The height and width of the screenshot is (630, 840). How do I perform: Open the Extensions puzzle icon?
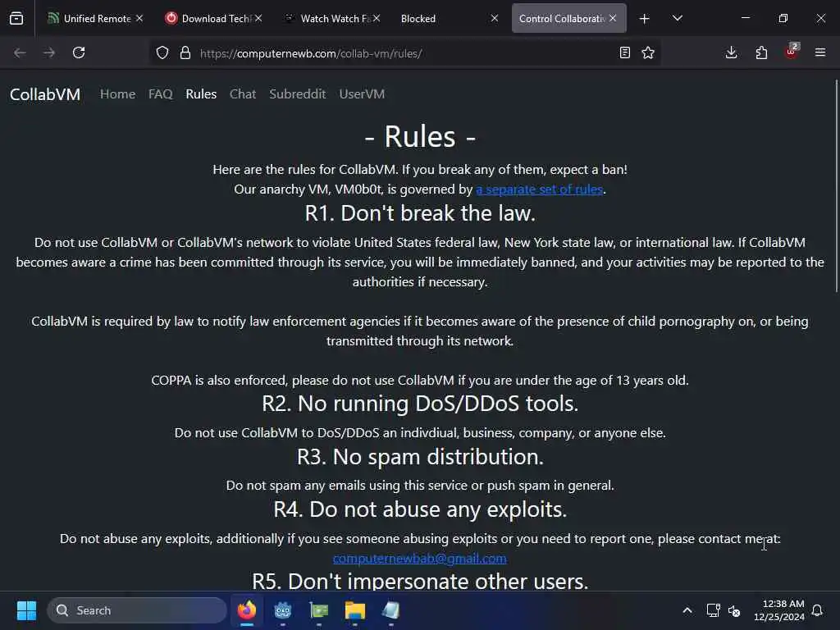coord(761,52)
